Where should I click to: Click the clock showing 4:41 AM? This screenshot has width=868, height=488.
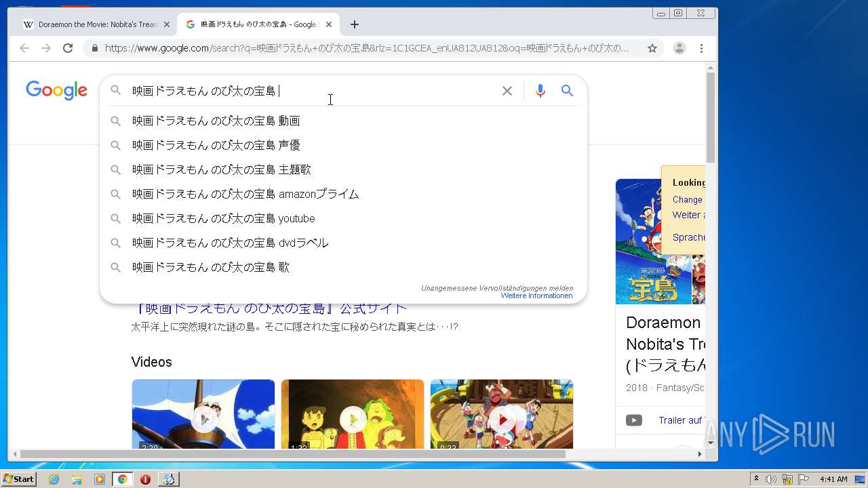pyautogui.click(x=833, y=479)
